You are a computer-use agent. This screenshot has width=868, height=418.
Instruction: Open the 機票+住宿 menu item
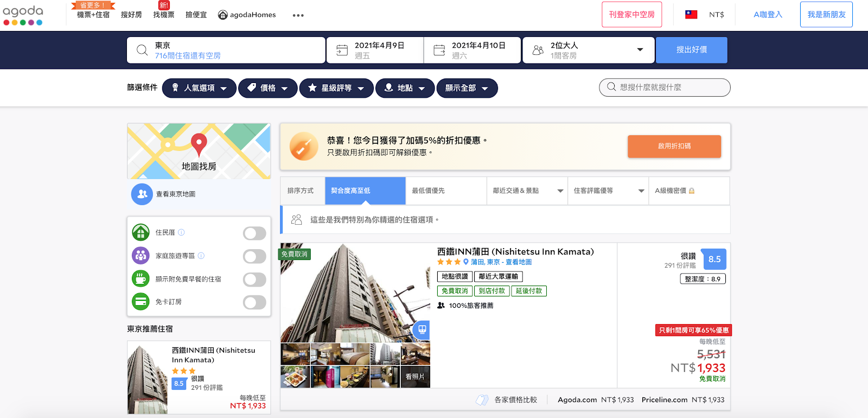pos(93,15)
